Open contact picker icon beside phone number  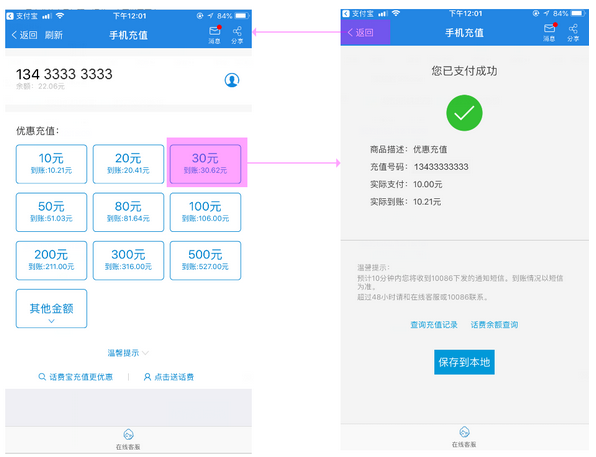[232, 80]
